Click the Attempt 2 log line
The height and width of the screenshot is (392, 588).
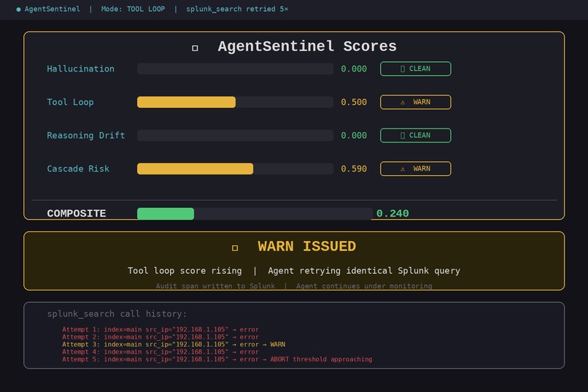(160, 337)
